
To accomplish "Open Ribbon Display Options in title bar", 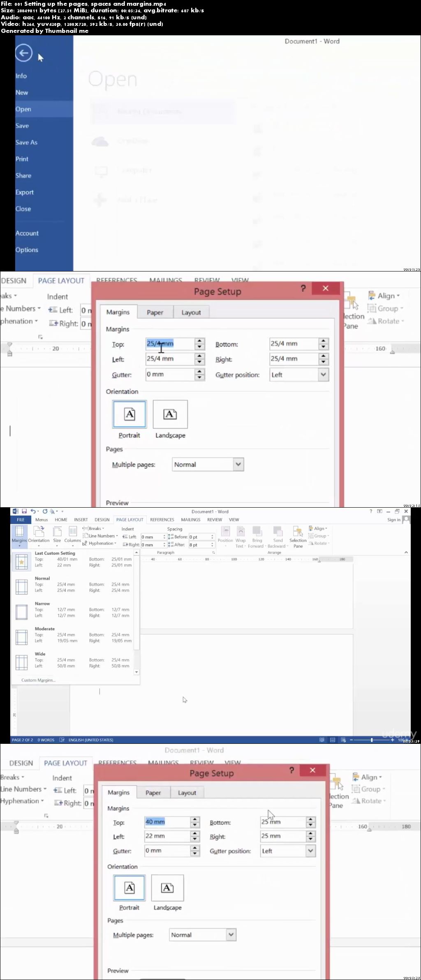I will (379, 511).
